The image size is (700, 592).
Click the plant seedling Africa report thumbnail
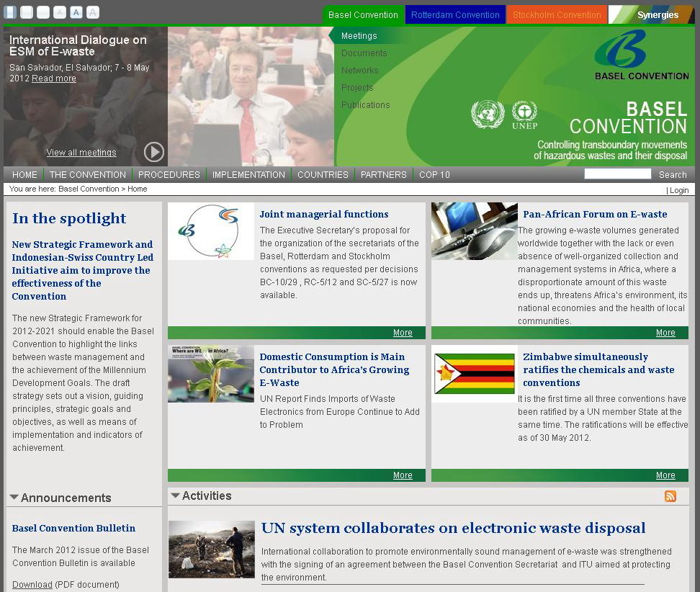click(211, 374)
